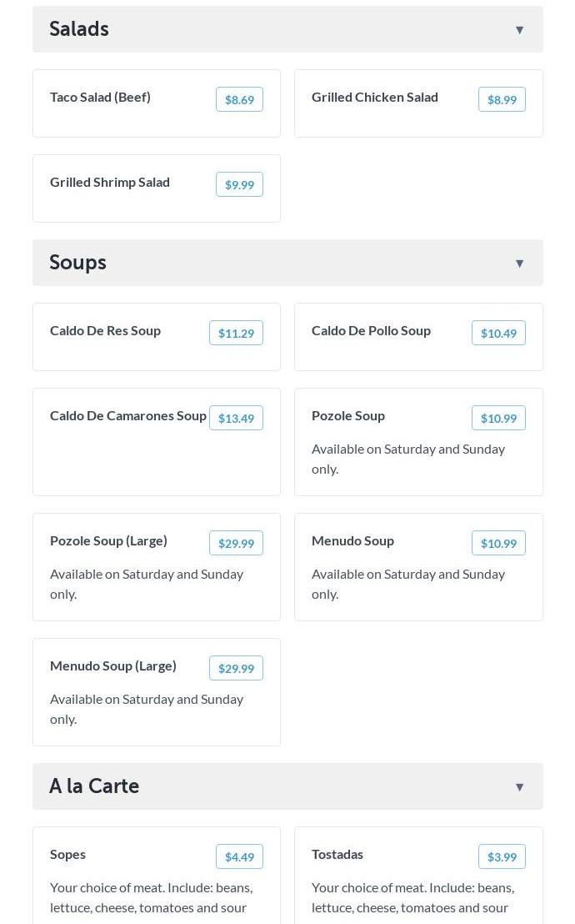Click the Salads section header

(79, 29)
